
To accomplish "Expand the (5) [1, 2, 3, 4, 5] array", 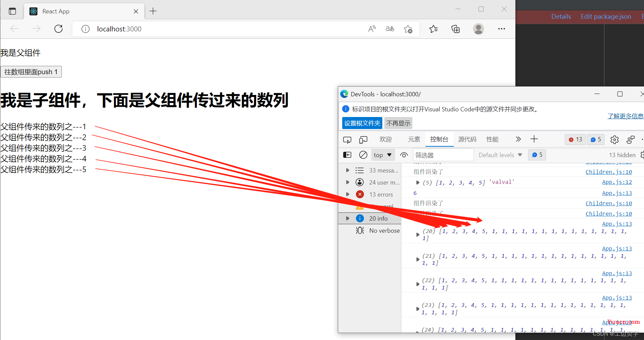I will coord(418,183).
